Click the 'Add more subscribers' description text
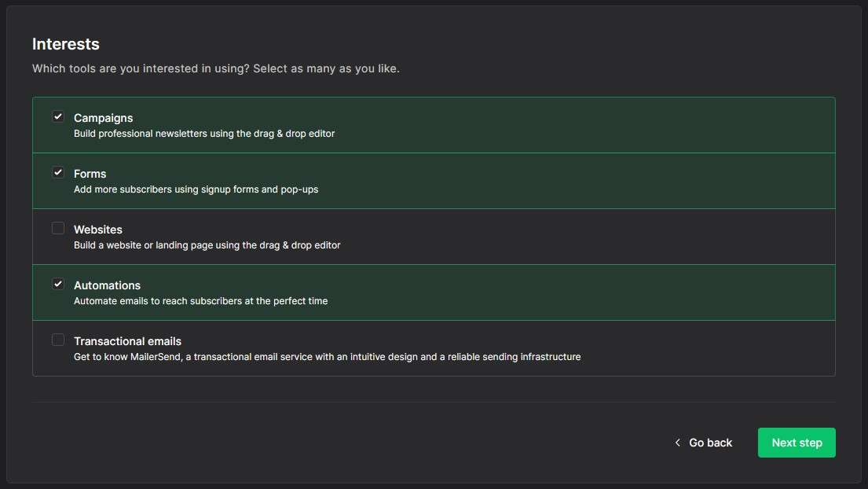 [196, 189]
